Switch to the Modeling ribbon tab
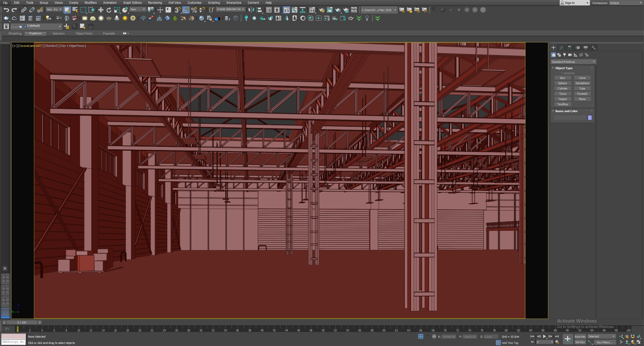644x346 pixels. click(x=15, y=33)
